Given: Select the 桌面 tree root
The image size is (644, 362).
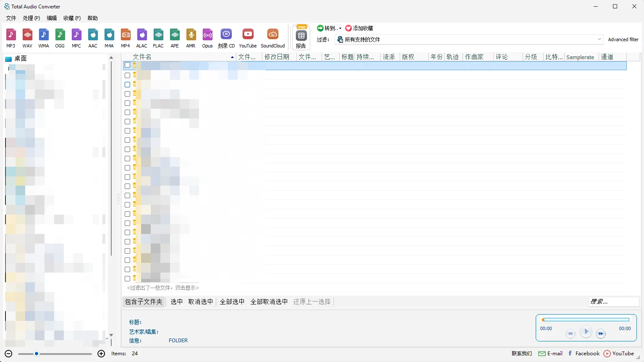Looking at the screenshot, I should click(16, 58).
